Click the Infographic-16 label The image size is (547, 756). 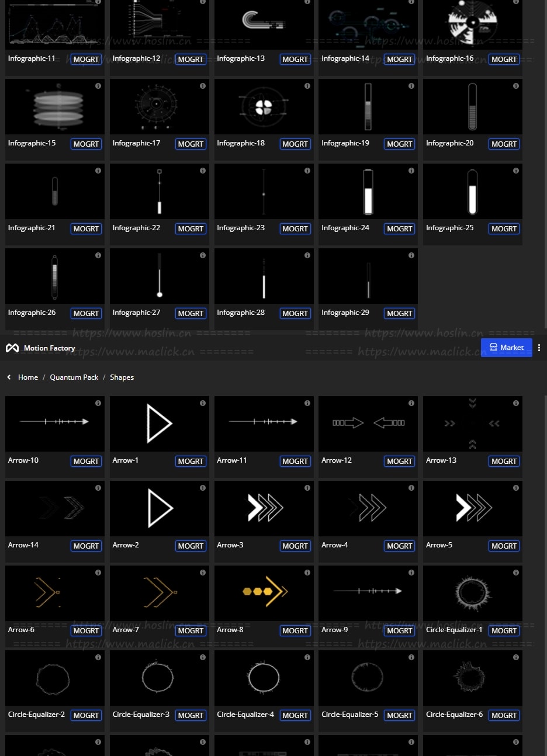tap(450, 58)
